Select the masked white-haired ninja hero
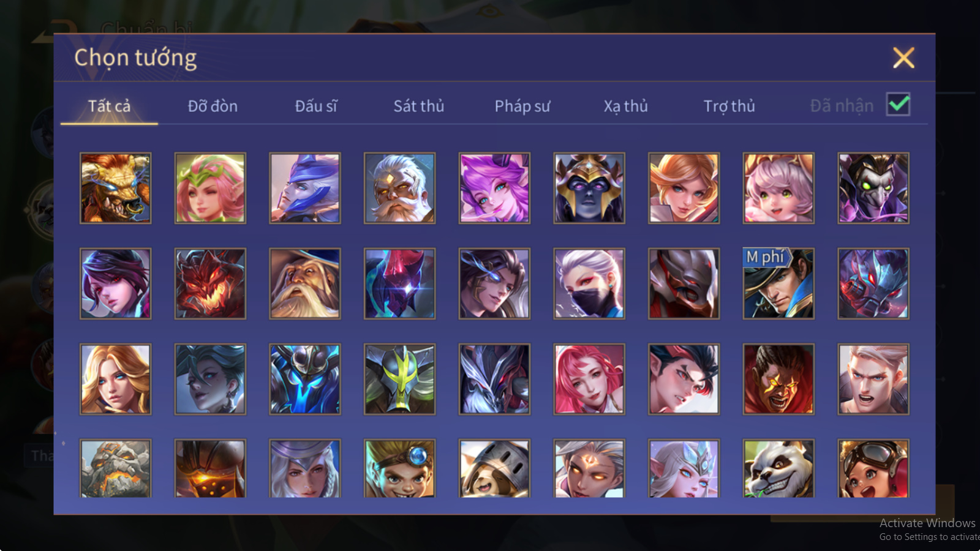 (x=589, y=283)
